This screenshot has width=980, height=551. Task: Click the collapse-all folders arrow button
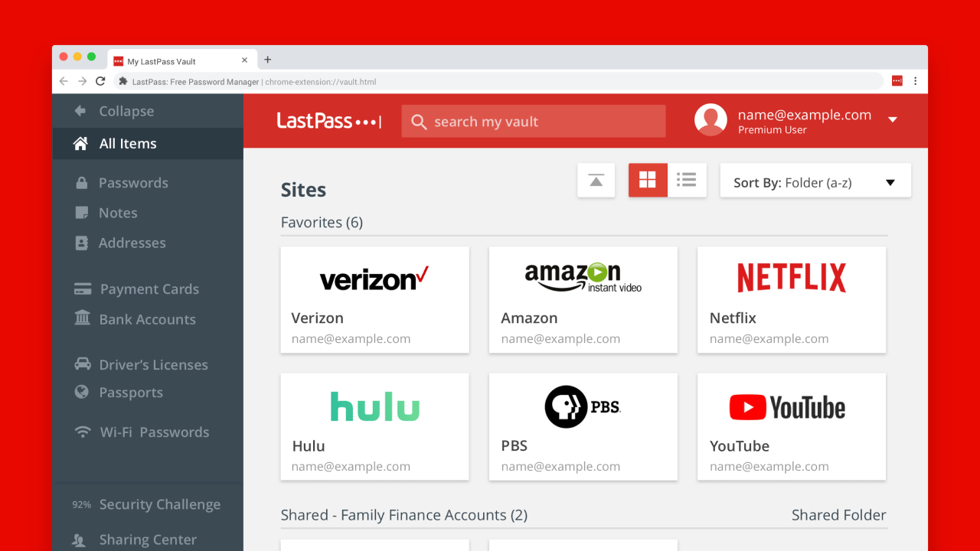point(596,181)
